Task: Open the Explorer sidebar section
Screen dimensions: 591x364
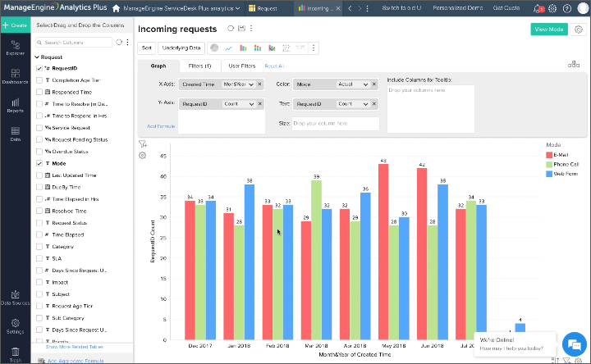Action: click(15, 47)
